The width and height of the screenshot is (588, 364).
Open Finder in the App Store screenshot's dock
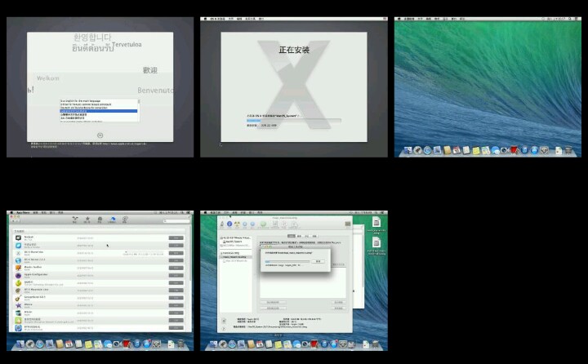click(20, 344)
